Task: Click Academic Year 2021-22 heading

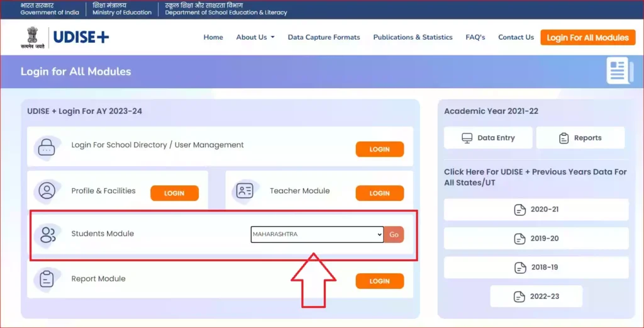Action: [491, 111]
